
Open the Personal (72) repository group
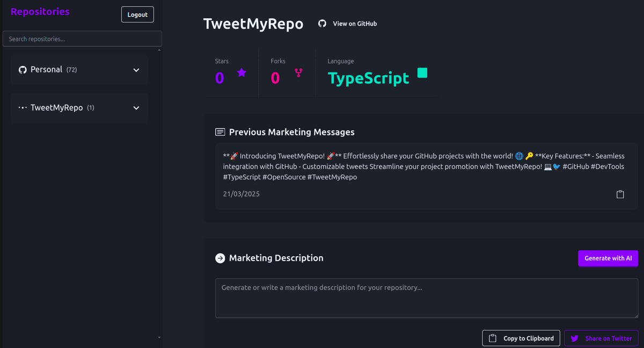pos(79,70)
